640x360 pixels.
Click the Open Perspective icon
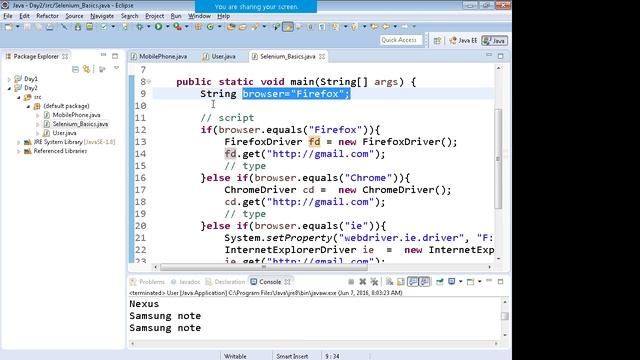click(x=437, y=40)
